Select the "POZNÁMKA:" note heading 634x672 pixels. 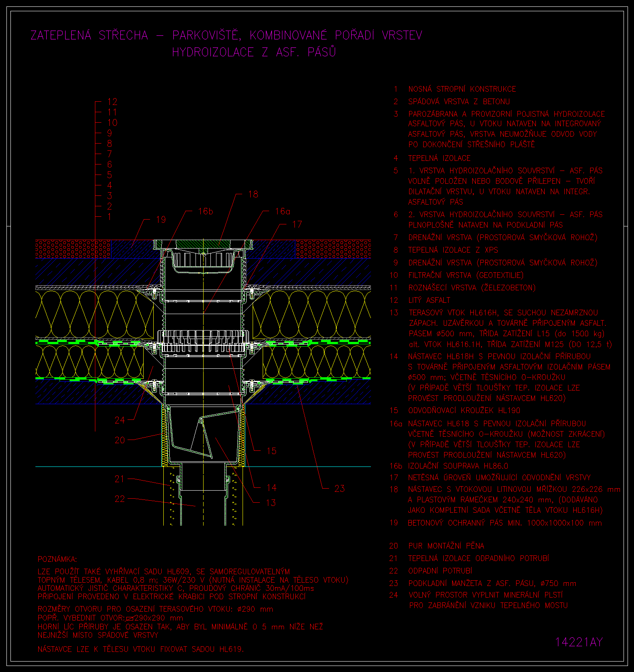coord(57,559)
